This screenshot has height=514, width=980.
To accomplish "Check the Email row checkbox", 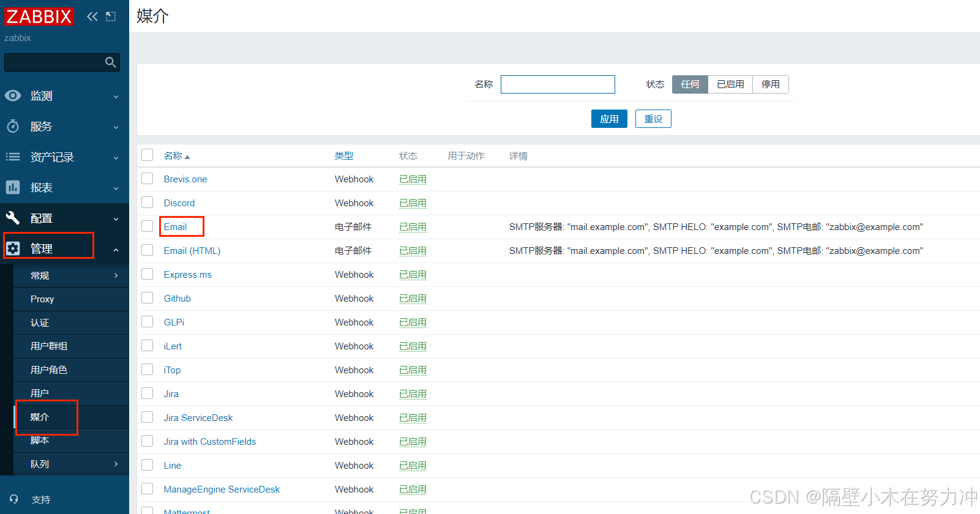I will pyautogui.click(x=148, y=226).
